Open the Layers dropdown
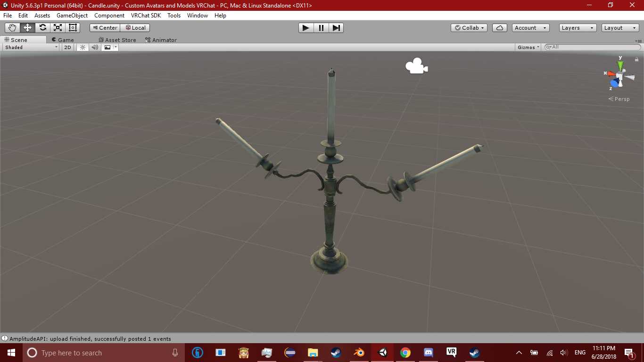Image resolution: width=644 pixels, height=362 pixels. click(578, 28)
